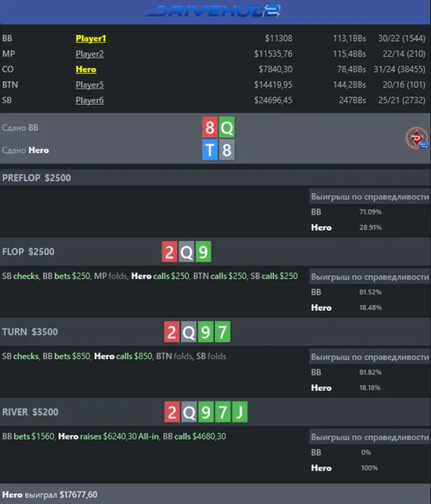The image size is (431, 504).
Task: Click the green 7 card in the turn row
Action: (222, 332)
